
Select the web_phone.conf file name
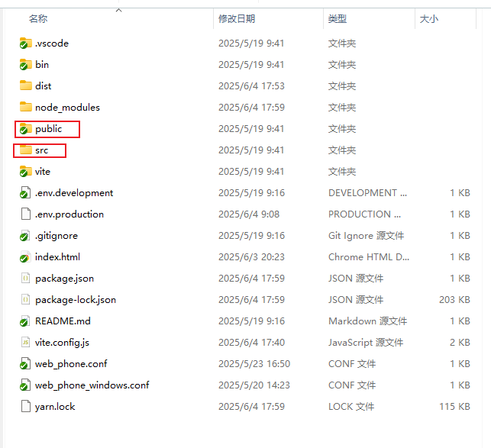(71, 364)
